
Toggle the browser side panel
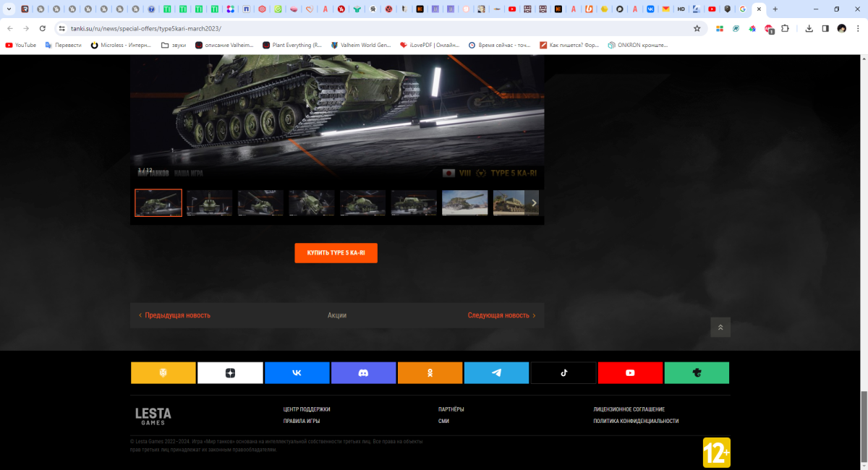pyautogui.click(x=825, y=28)
